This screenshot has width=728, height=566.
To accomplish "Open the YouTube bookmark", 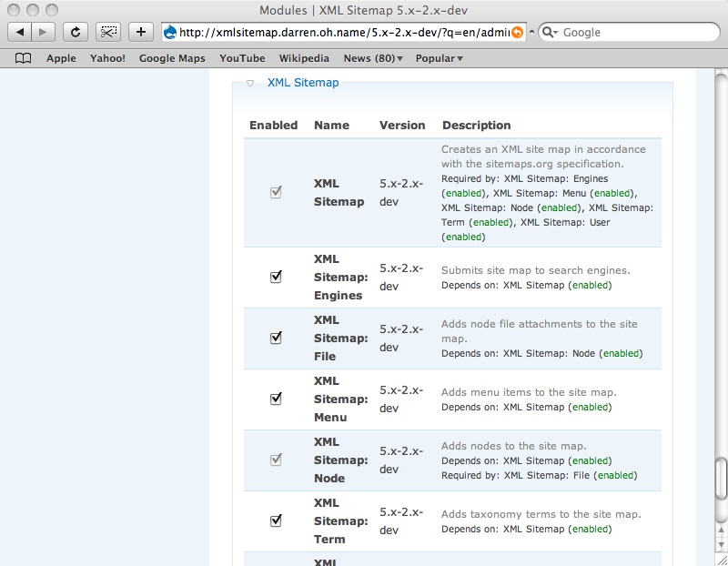I will click(x=242, y=58).
